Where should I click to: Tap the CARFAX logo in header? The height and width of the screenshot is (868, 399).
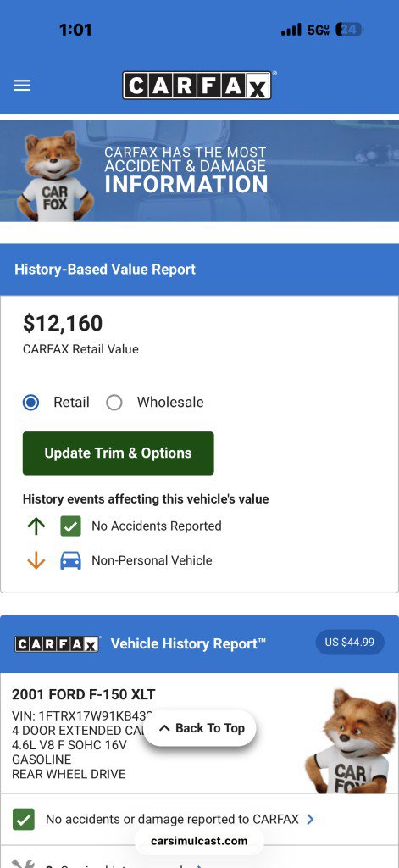point(197,86)
